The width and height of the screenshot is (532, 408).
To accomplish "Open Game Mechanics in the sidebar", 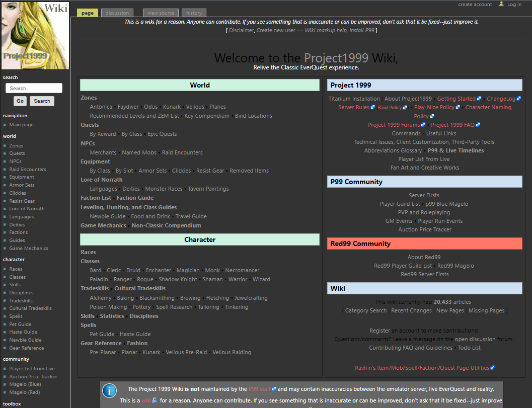I will (x=29, y=248).
